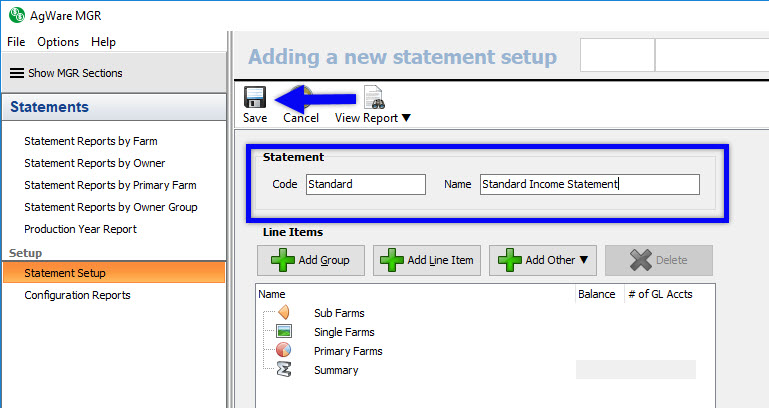Click the statement Code input field
This screenshot has width=769, height=408.
pos(365,184)
